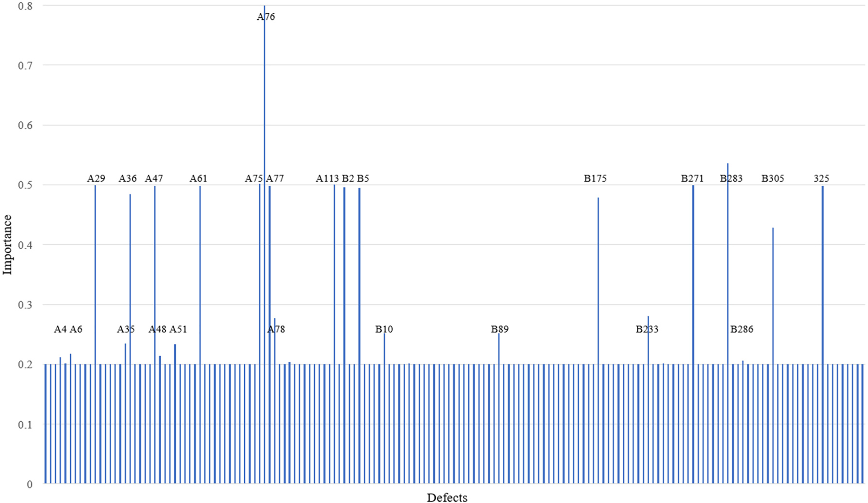Click the B271 data label

point(692,178)
